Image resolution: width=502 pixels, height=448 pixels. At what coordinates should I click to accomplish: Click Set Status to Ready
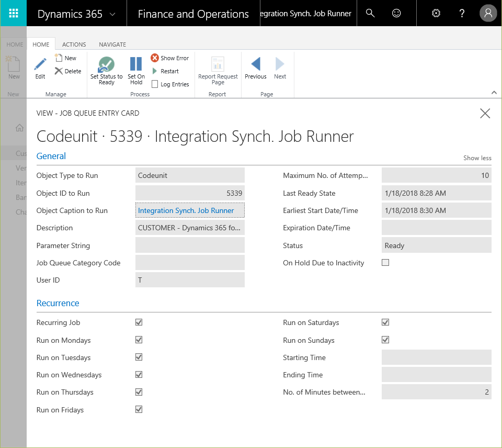[x=106, y=71]
